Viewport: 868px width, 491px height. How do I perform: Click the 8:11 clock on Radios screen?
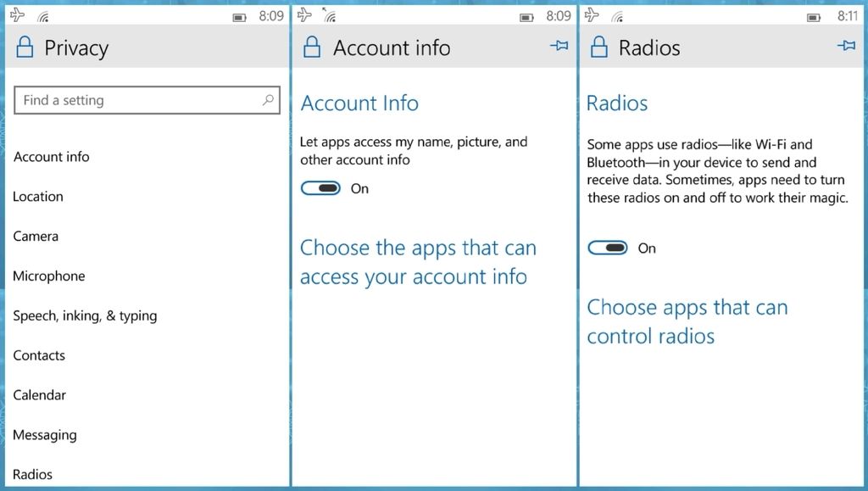(847, 16)
